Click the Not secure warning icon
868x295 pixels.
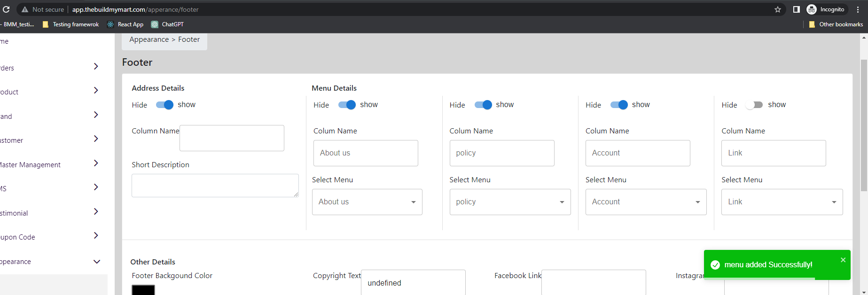[x=25, y=9]
